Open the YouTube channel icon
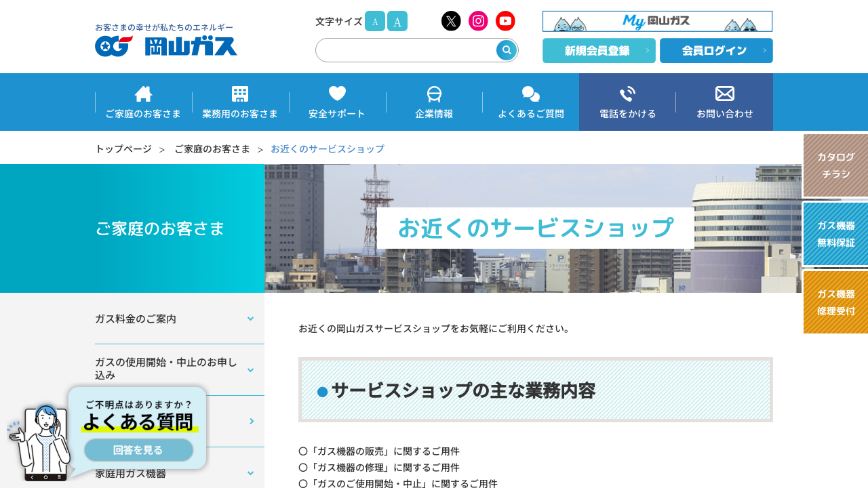This screenshot has width=868, height=488. pos(505,21)
